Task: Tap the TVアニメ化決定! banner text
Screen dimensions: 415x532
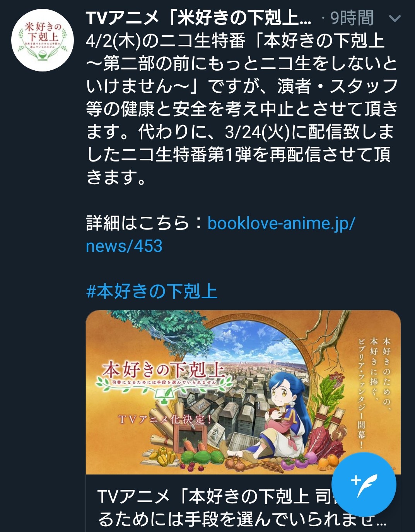Action: point(164,420)
